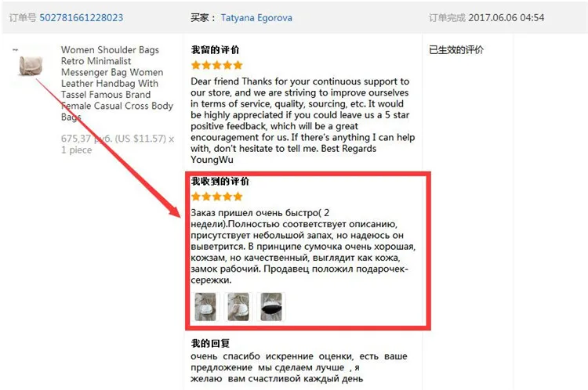Image resolution: width=588 pixels, height=390 pixels.
Task: Open buyer Tatyana Egorova profile link
Action: [x=256, y=17]
